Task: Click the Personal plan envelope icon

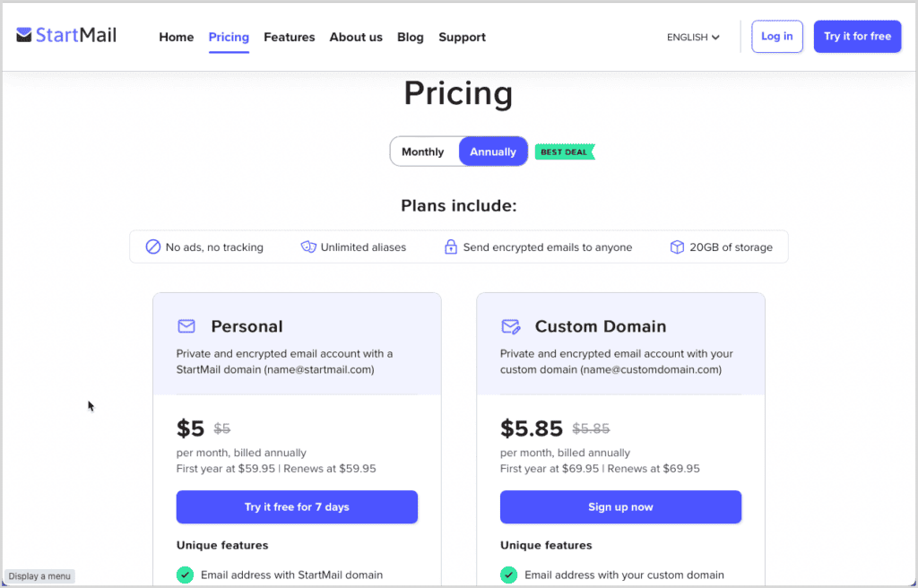Action: point(186,326)
